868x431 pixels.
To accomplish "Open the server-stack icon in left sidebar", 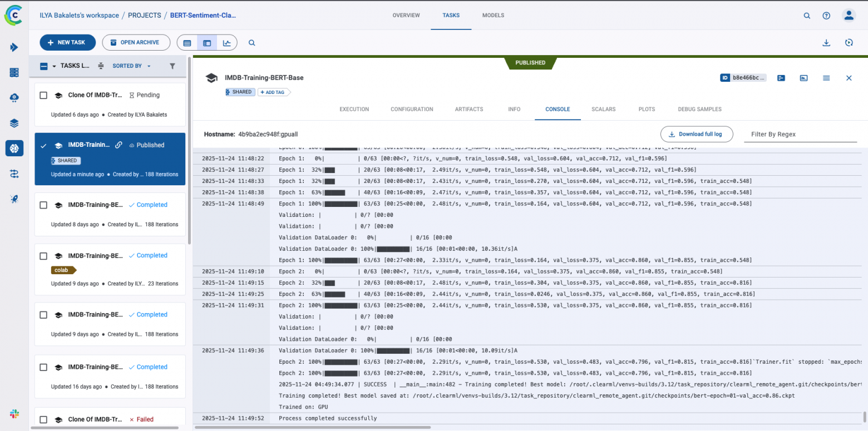I will [14, 72].
